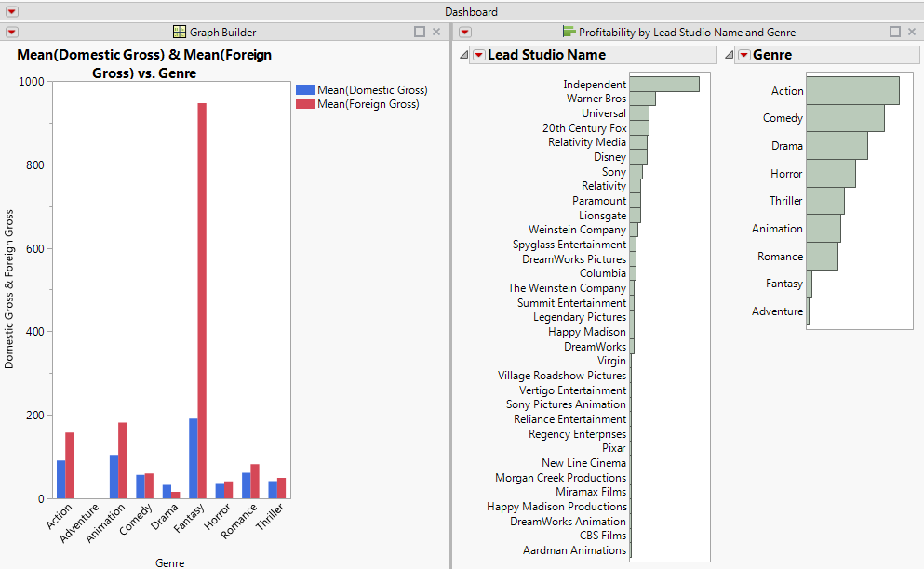Click the Paramount studio label
The height and width of the screenshot is (569, 924).
[x=598, y=200]
